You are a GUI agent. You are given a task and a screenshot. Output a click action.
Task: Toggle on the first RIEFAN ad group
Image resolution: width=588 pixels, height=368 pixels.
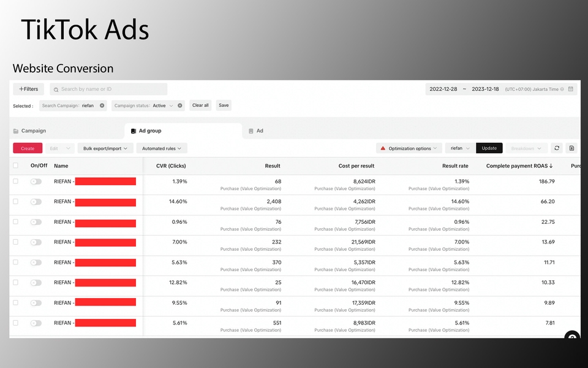pos(36,181)
